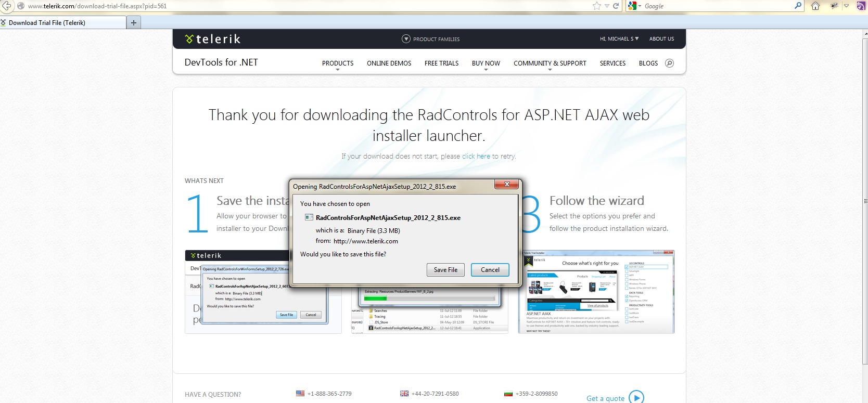Click the Telerik logo in header
868x403 pixels.
213,39
